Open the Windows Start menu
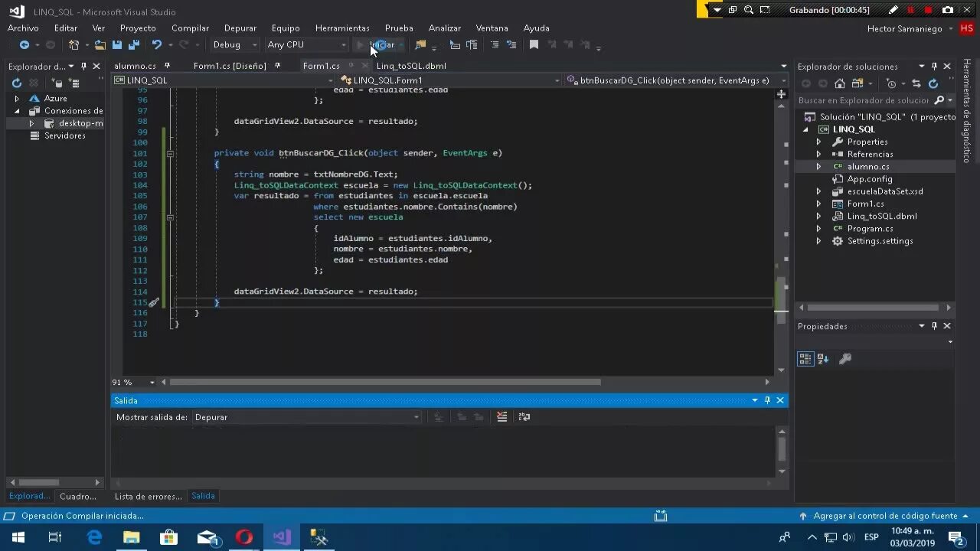 (x=18, y=537)
